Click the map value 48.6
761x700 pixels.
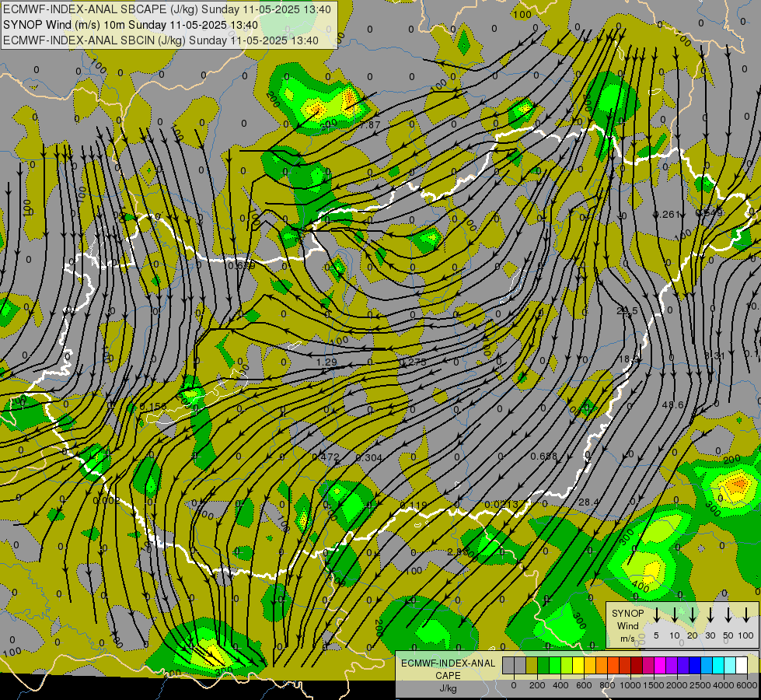(x=672, y=404)
